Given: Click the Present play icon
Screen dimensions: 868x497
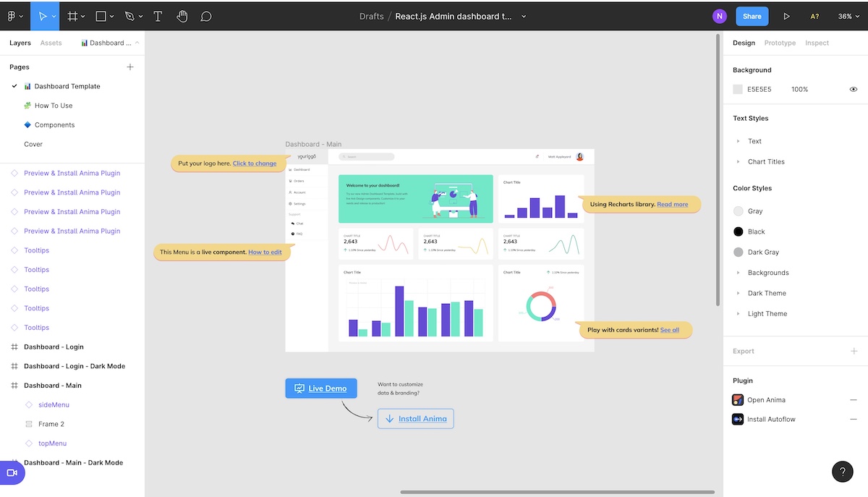Looking at the screenshot, I should [787, 16].
